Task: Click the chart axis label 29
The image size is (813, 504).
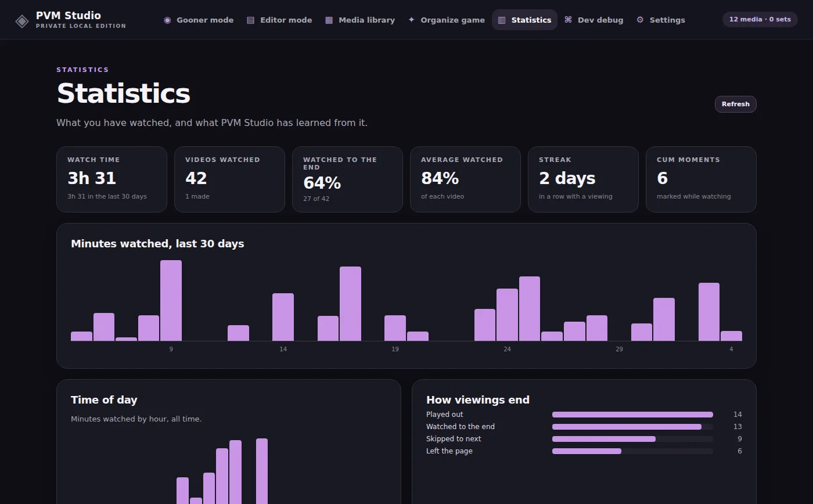Action: 619,349
